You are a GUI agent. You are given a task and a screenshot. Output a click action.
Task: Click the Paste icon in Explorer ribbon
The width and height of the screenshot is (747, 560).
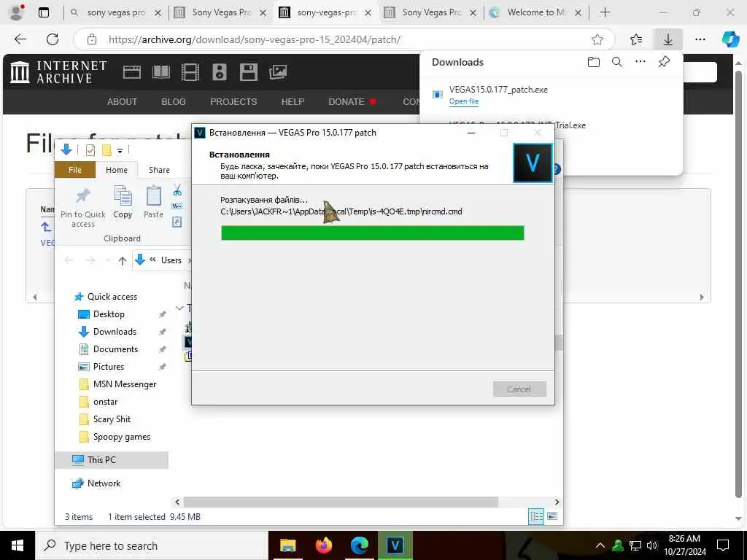153,203
